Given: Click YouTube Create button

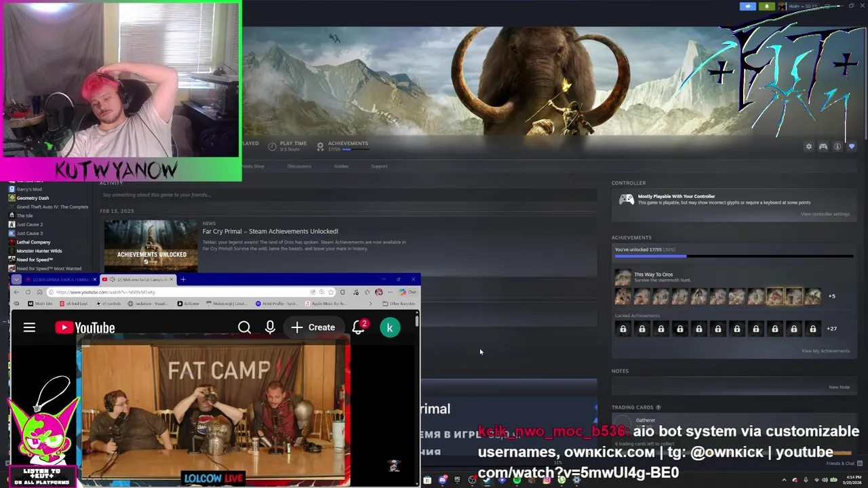Looking at the screenshot, I should [x=313, y=328].
